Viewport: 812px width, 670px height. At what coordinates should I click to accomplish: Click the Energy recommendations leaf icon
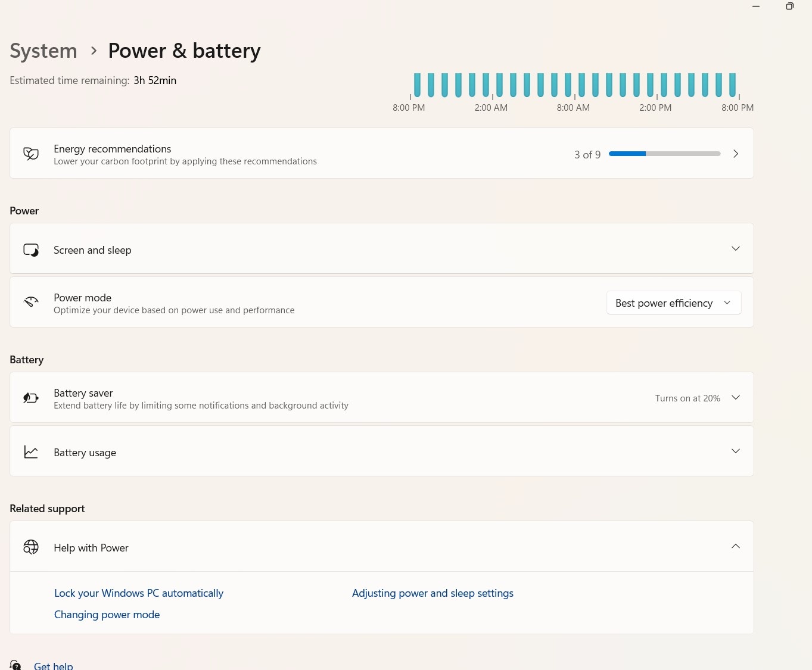click(30, 153)
